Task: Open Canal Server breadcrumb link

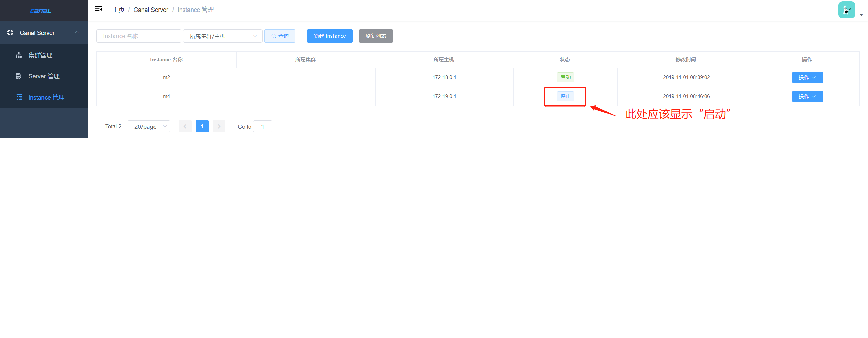Action: [x=151, y=10]
